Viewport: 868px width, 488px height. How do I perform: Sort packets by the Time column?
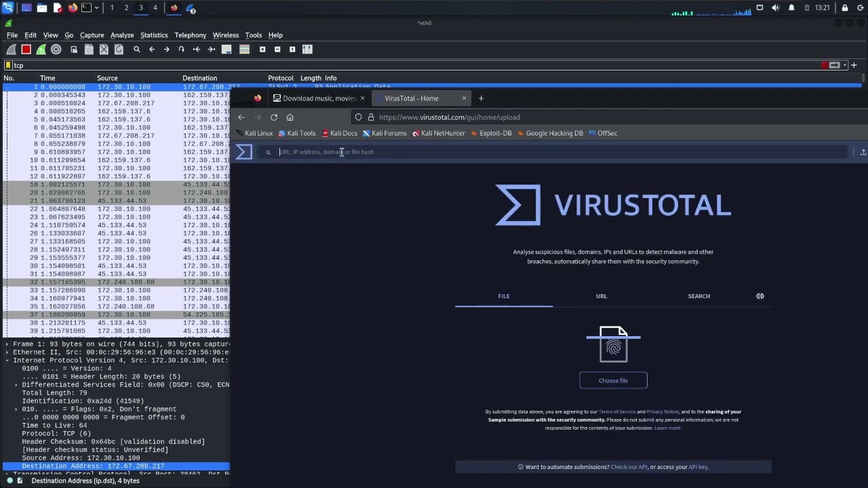[x=47, y=78]
